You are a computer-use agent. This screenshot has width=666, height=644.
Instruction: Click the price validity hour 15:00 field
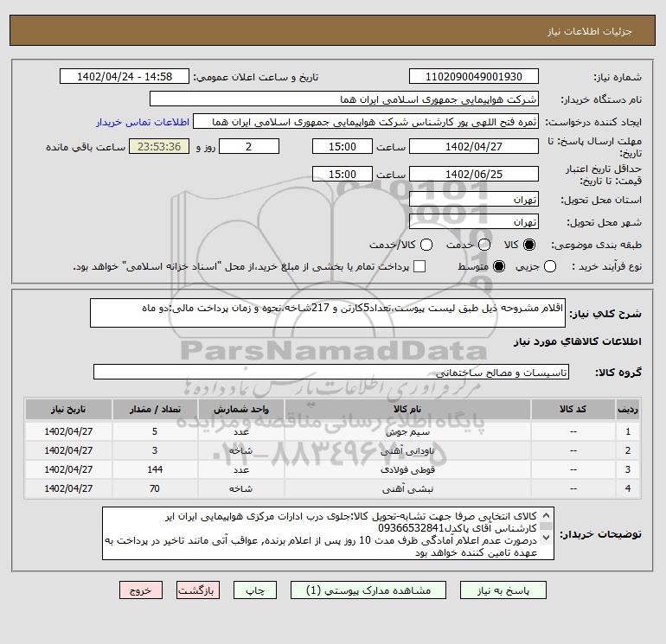click(343, 174)
